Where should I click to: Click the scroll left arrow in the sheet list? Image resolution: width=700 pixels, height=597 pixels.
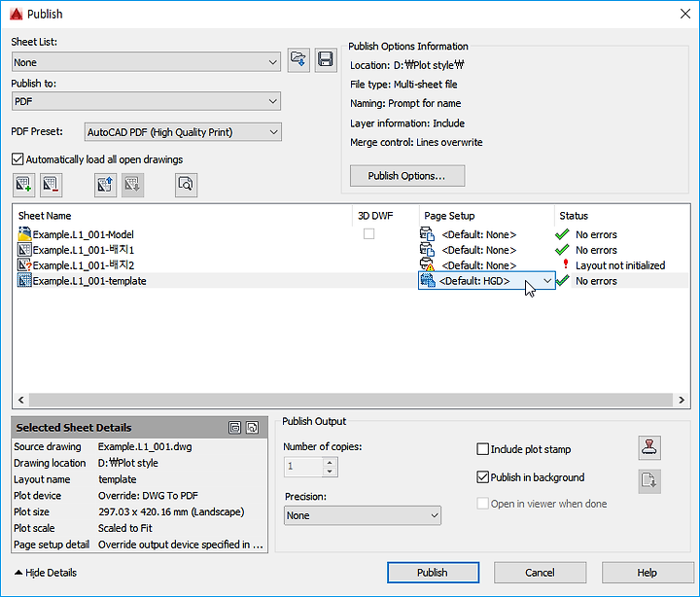[21, 400]
